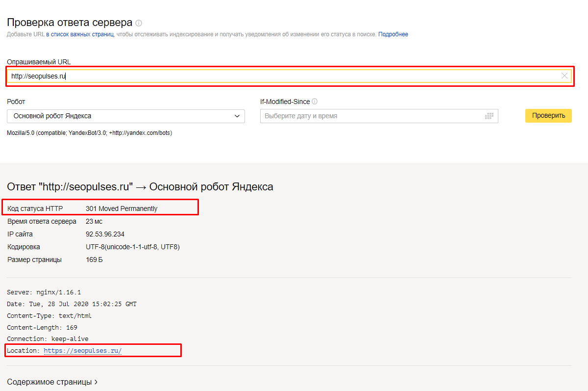Click Content-Type: text/html header line
Viewport: 588px width, 391px height.
click(x=49, y=315)
